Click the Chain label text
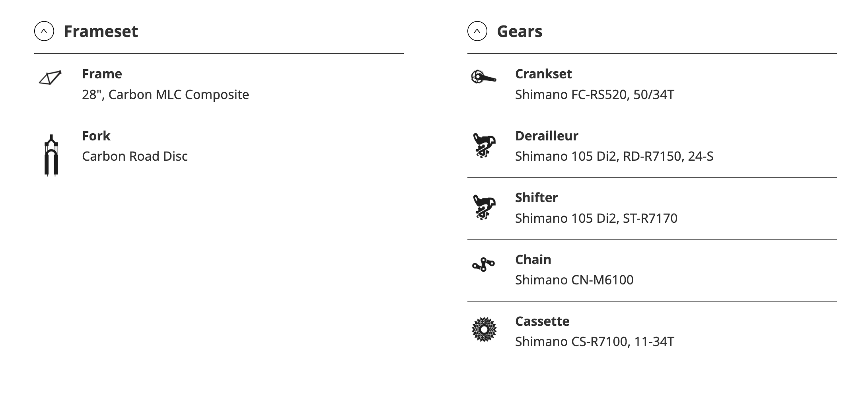The width and height of the screenshot is (868, 393). point(533,260)
